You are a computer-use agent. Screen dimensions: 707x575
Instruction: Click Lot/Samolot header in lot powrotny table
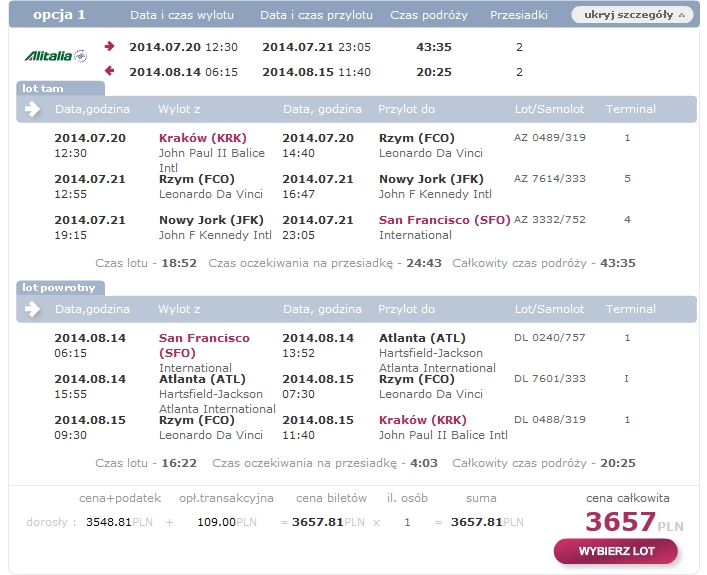549,309
